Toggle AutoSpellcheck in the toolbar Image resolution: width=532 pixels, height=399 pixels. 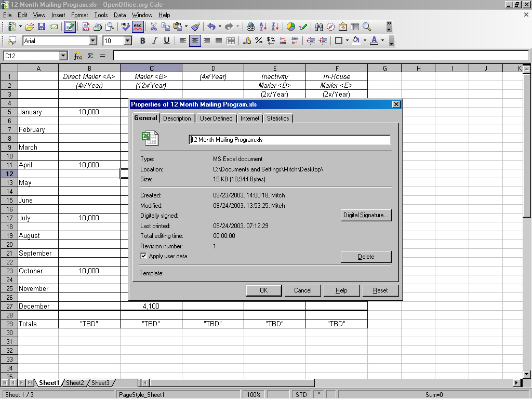coord(138,27)
